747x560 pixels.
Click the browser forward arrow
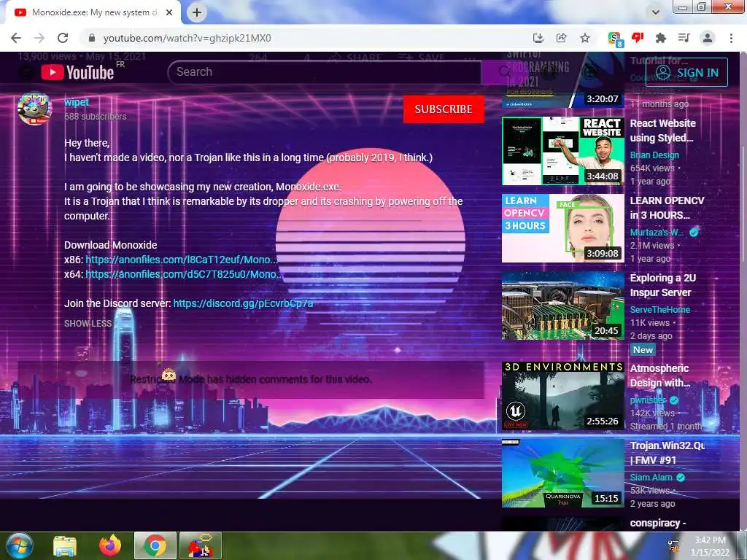39,38
